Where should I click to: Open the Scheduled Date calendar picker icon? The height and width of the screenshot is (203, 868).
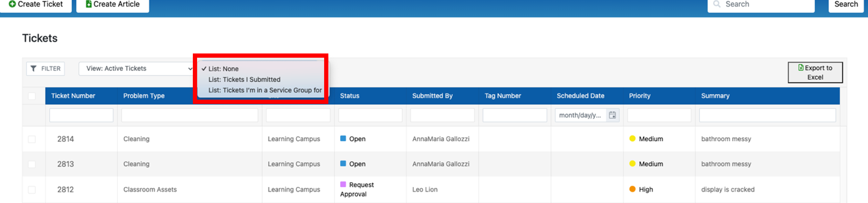(x=612, y=115)
